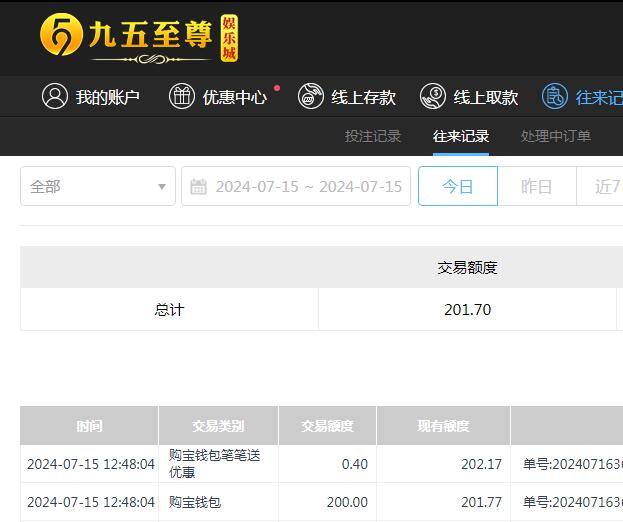623x522 pixels.
Task: Open the 优惠中心 gift icon
Action: pos(182,96)
